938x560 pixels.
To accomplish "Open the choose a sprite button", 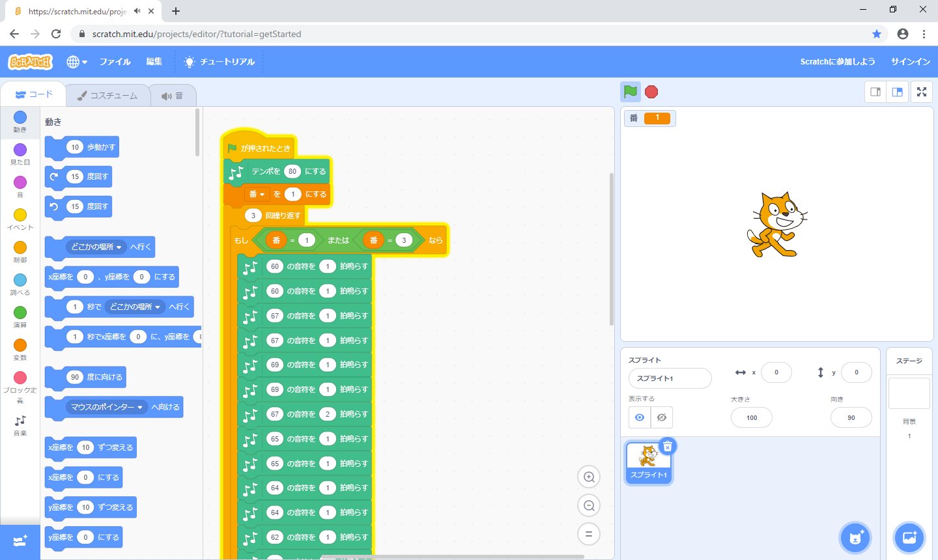I will (x=855, y=537).
